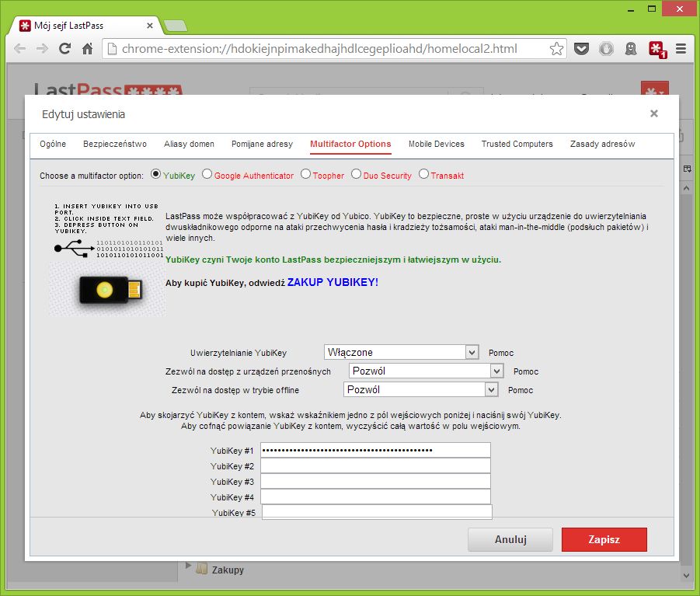Click the browser address bar URL
700x596 pixels.
coord(319,49)
